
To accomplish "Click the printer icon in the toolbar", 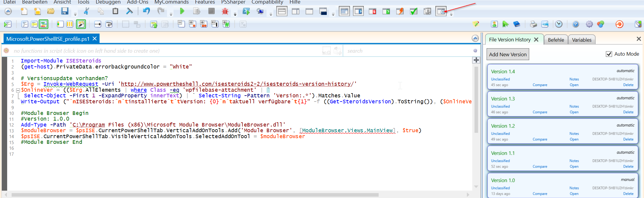I will pos(533,24).
